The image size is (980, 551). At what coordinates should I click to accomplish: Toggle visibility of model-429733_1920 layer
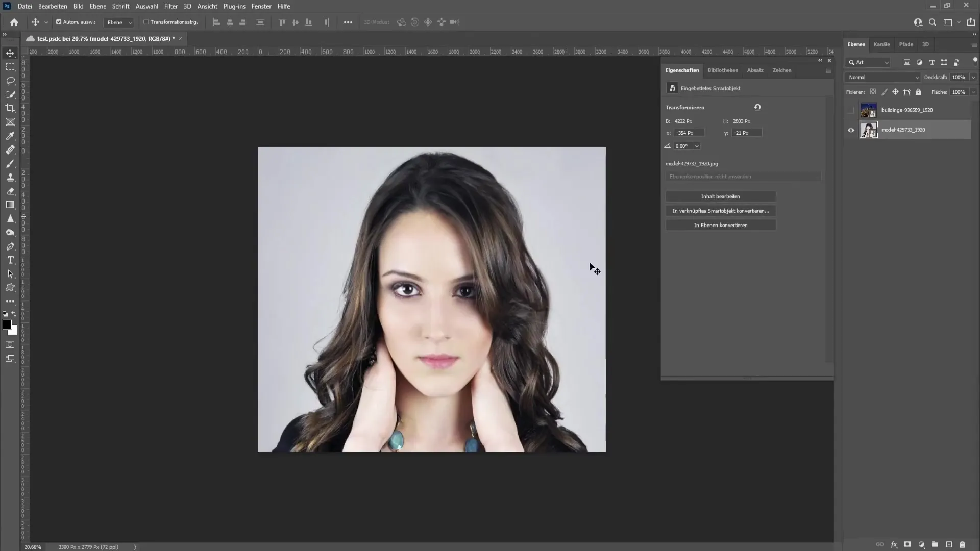[x=851, y=130]
